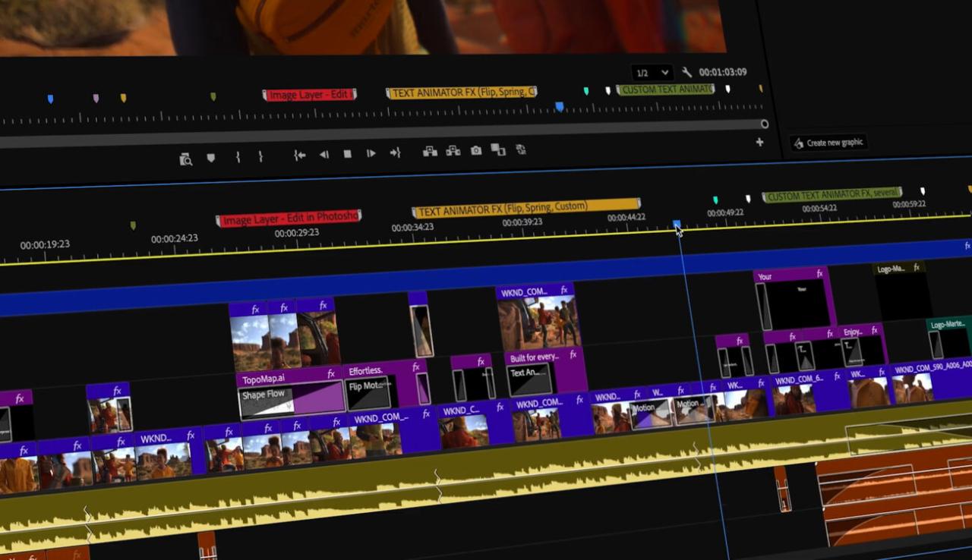Click the Add Marker icon

click(210, 154)
